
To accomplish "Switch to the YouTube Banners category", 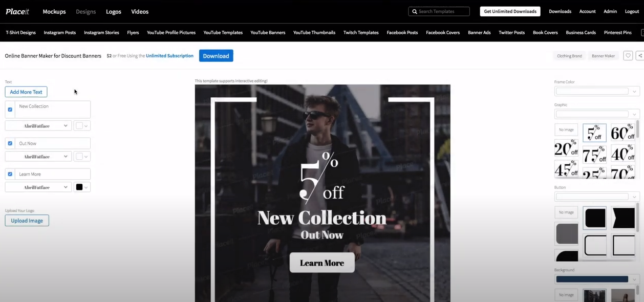I will tap(268, 32).
